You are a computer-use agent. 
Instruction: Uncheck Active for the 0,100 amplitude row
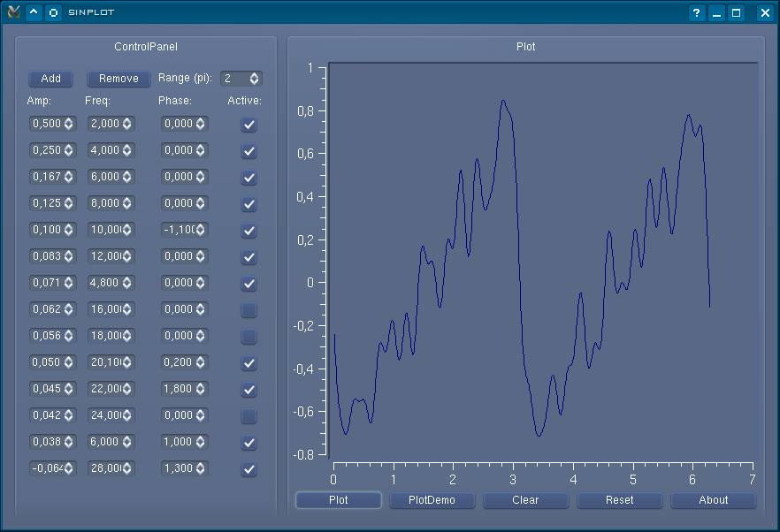[249, 230]
